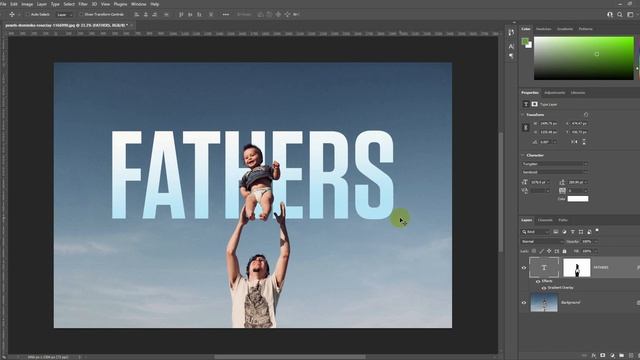The image size is (640, 360).
Task: Switch to the Paths tab
Action: (x=563, y=220)
